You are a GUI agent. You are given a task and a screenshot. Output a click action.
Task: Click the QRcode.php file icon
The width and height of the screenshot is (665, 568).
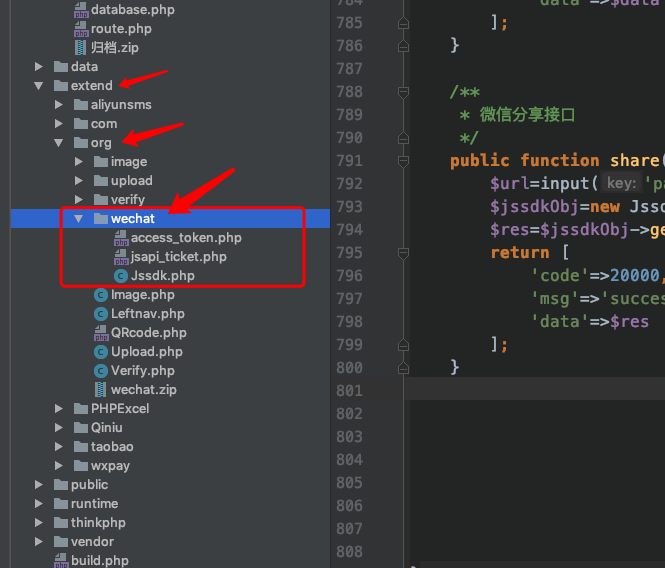(x=101, y=333)
